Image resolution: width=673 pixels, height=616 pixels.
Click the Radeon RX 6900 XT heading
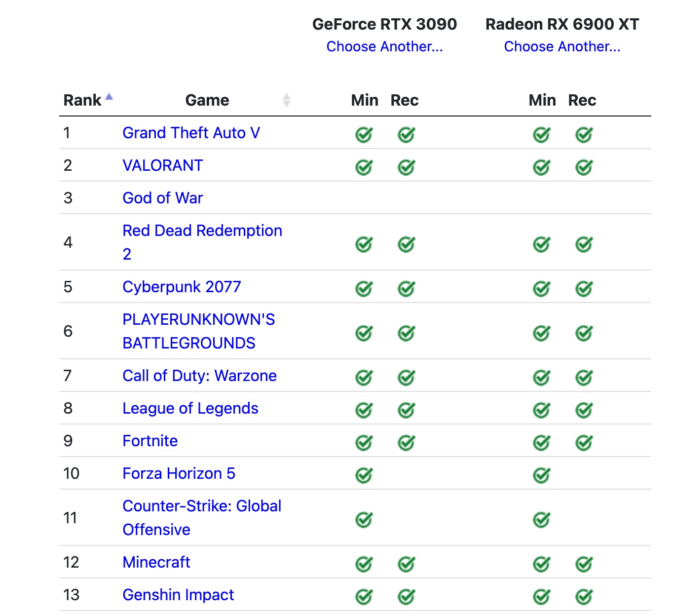(x=562, y=24)
